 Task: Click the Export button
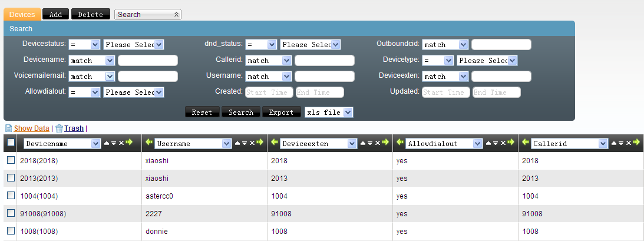[281, 112]
